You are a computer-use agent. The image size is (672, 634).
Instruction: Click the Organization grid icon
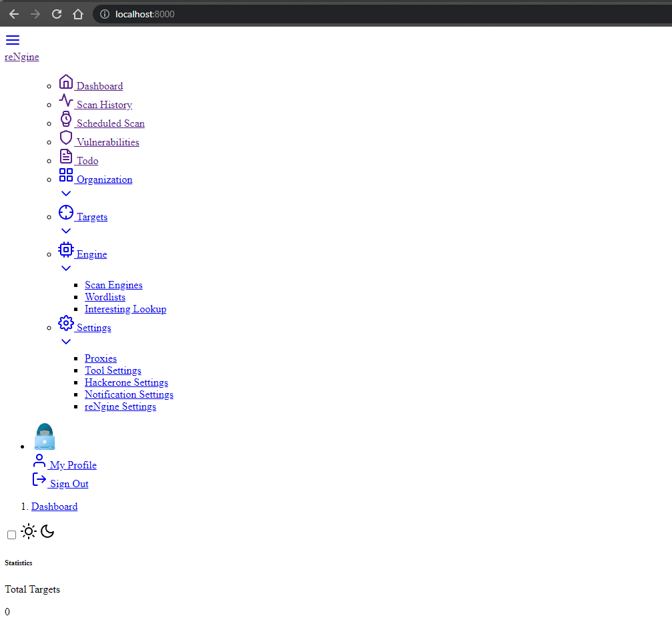coord(66,175)
